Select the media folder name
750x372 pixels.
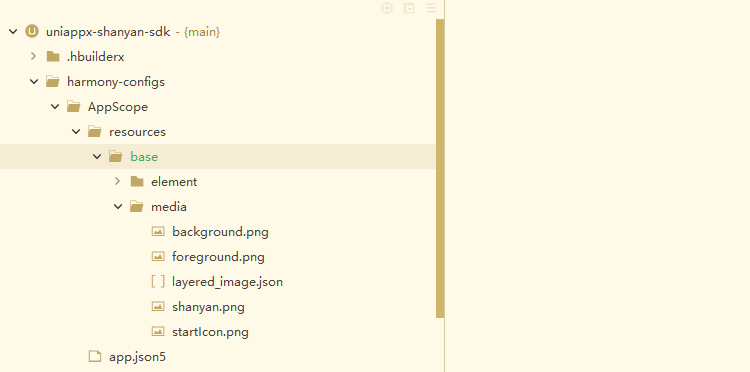169,207
